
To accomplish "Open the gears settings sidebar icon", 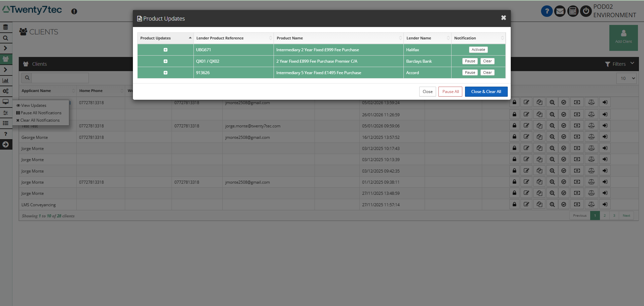I will [x=6, y=91].
